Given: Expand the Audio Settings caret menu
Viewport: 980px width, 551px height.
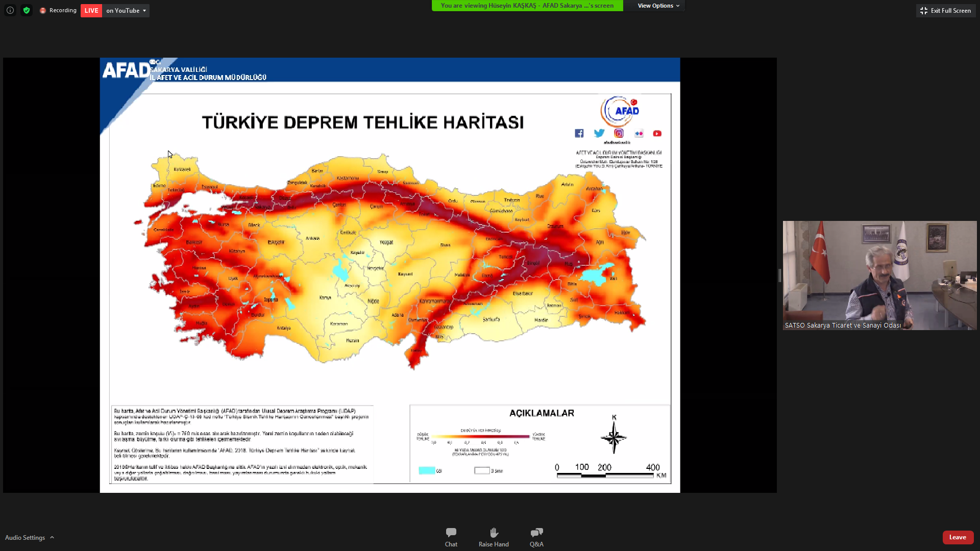Looking at the screenshot, I should pos(52,537).
